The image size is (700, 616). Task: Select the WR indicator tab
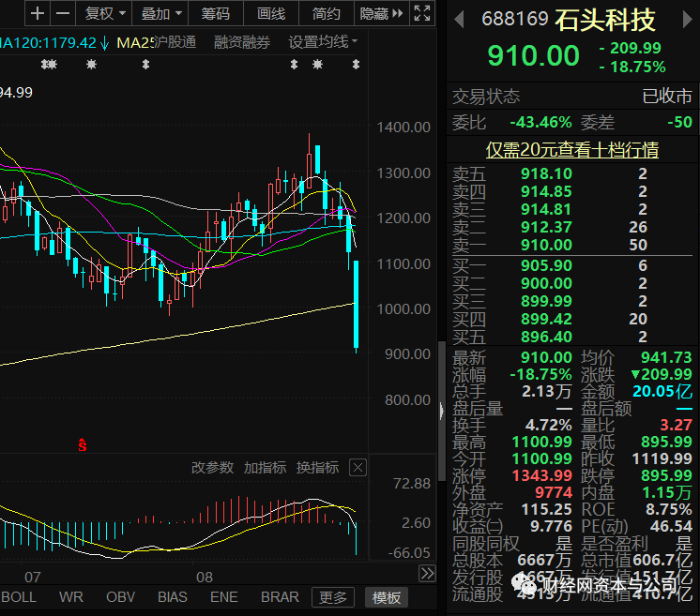(71, 597)
